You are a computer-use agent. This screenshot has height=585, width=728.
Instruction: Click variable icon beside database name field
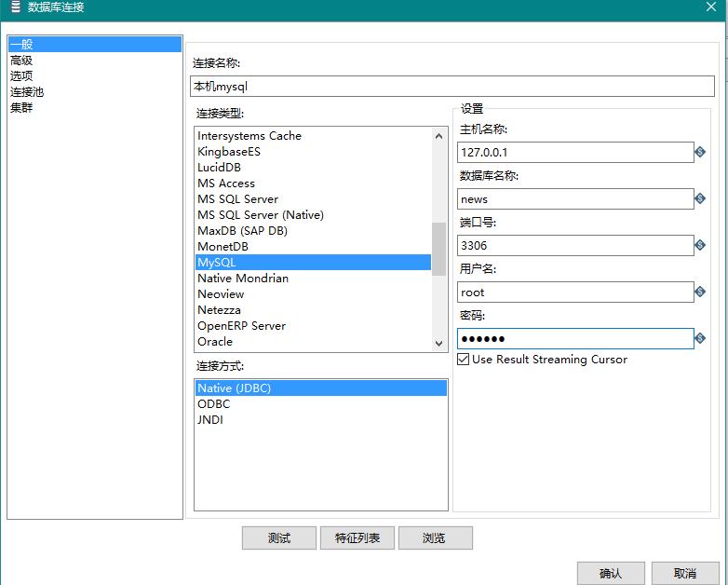click(x=700, y=198)
